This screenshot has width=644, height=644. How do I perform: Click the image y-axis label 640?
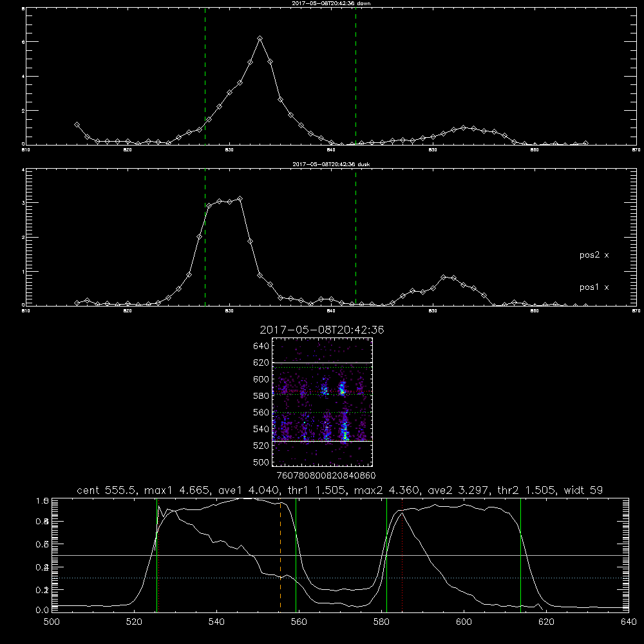(261, 346)
